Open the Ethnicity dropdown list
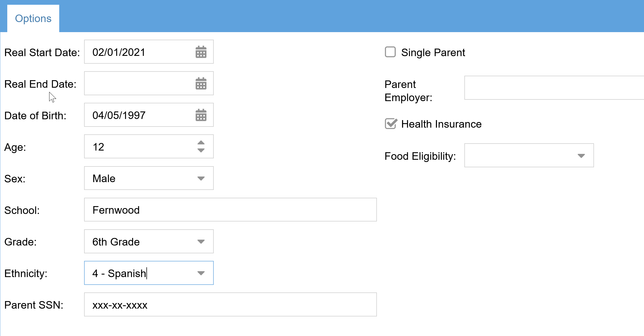Screen dimensions: 644x336 201,273
